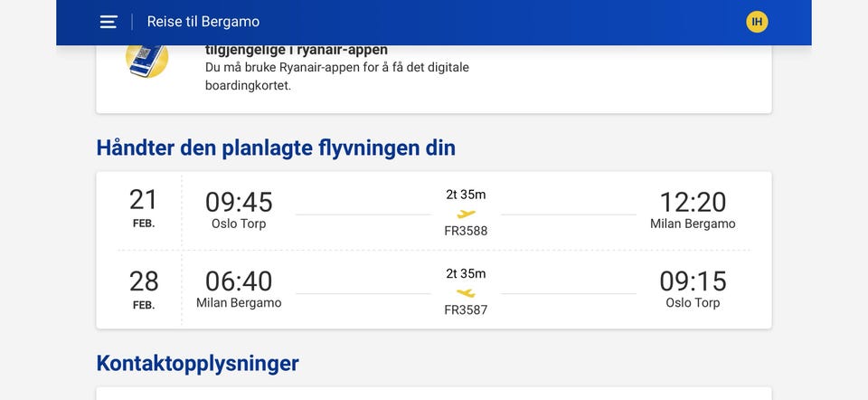Click the Håndter den planlagte flyvningen din heading
The height and width of the screenshot is (400, 868).
(276, 148)
